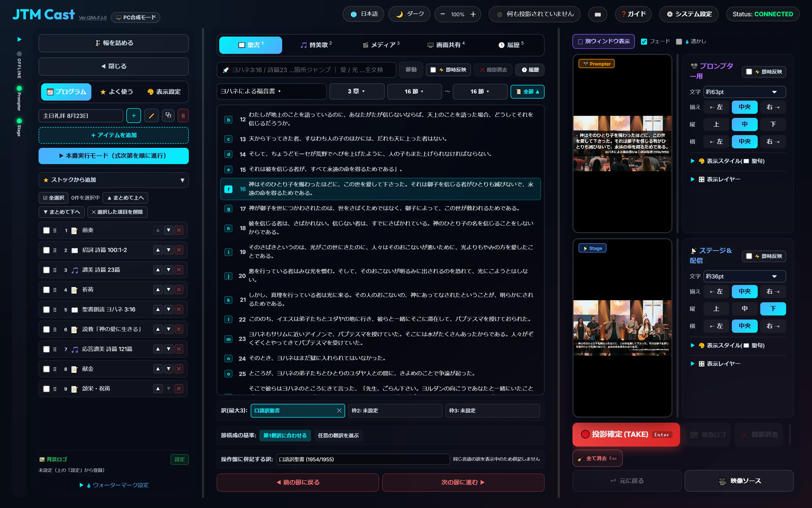Select the よく使う tab

pyautogui.click(x=116, y=92)
